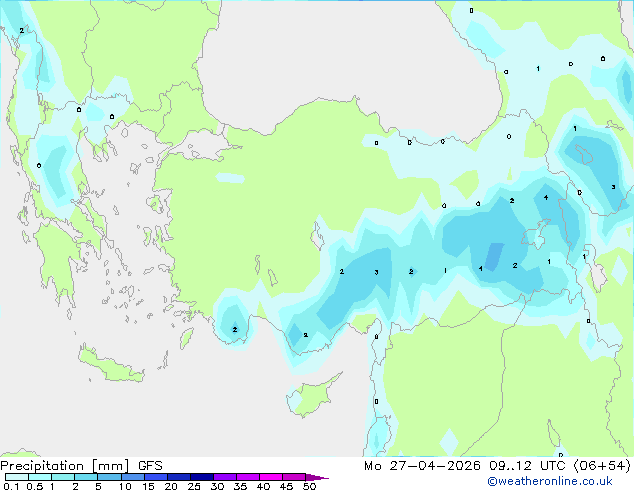The width and height of the screenshot is (634, 490).
Task: Open the weatheronline.co.uk copyright link
Action: (x=550, y=481)
